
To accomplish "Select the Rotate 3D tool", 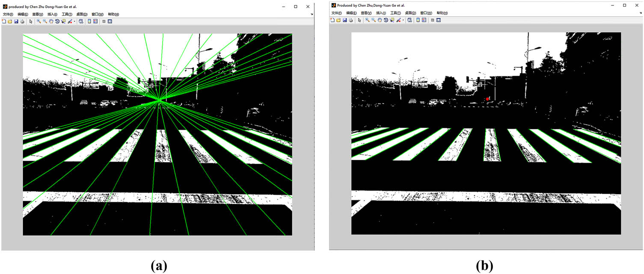I will (57, 21).
